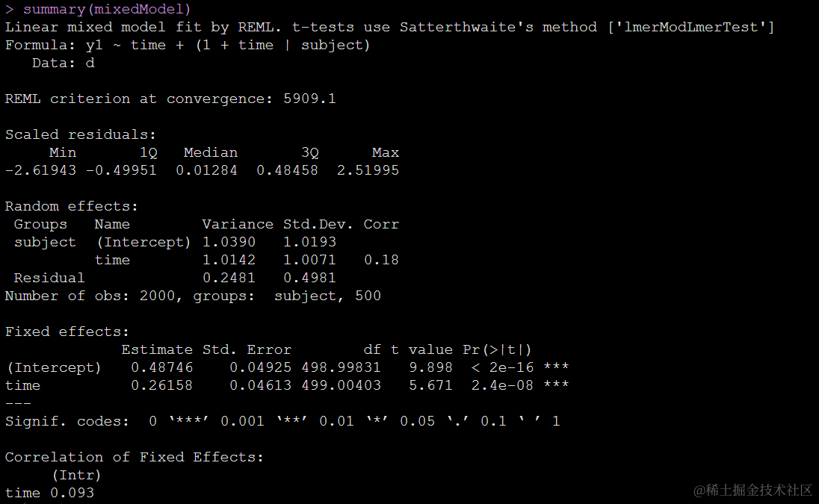Click the Residual variance 0.2481
Viewport: 819px width, 504px height.
(x=229, y=278)
